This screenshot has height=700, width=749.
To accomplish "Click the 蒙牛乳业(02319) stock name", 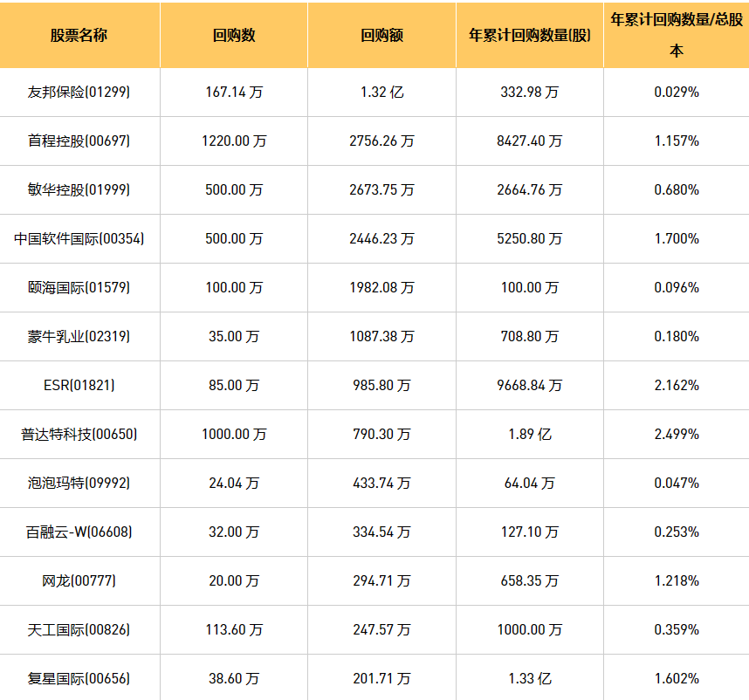I will tap(79, 336).
